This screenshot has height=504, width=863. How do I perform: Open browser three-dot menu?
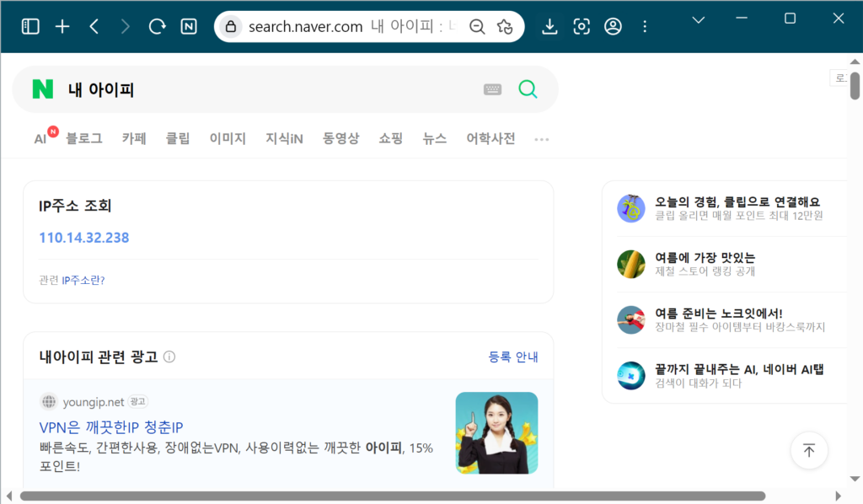[645, 26]
